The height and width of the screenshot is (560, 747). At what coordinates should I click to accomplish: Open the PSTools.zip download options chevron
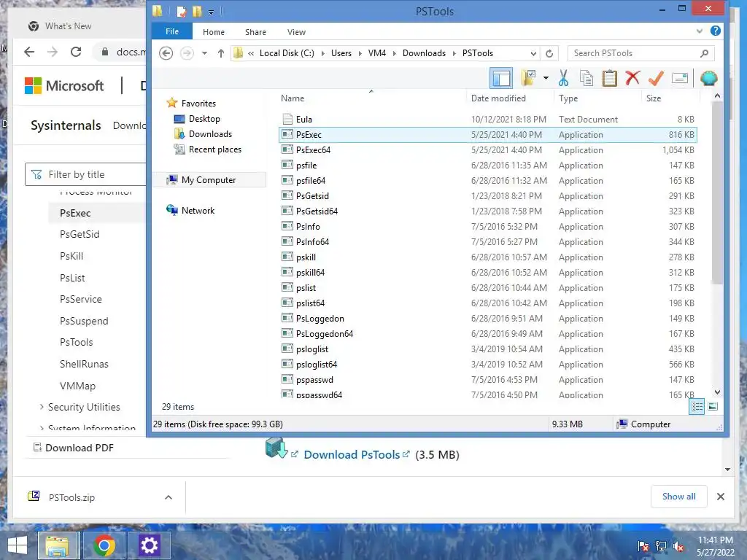169,497
